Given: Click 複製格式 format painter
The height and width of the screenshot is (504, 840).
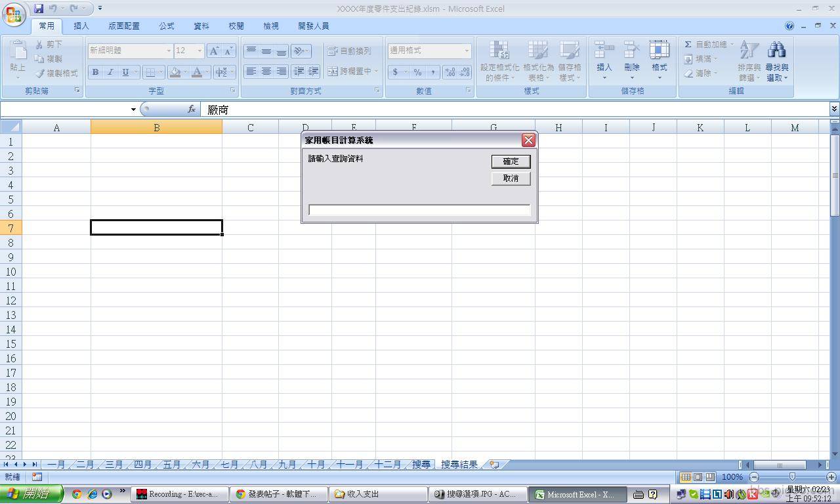Looking at the screenshot, I should tap(56, 73).
